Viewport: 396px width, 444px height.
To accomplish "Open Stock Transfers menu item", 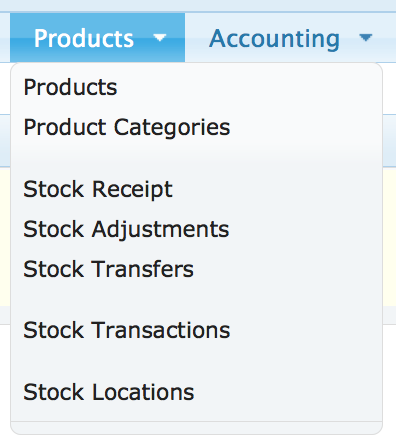I will tap(108, 269).
